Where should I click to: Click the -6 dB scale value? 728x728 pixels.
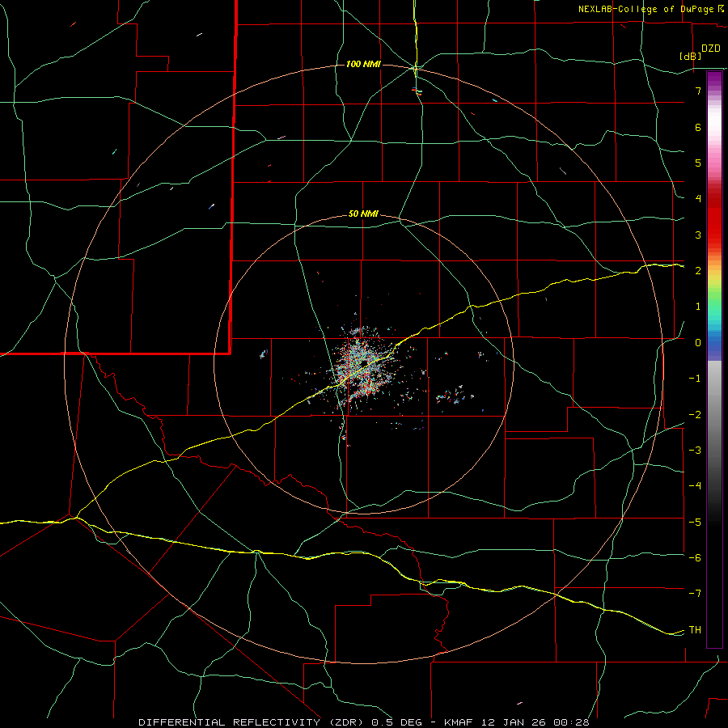click(x=695, y=558)
